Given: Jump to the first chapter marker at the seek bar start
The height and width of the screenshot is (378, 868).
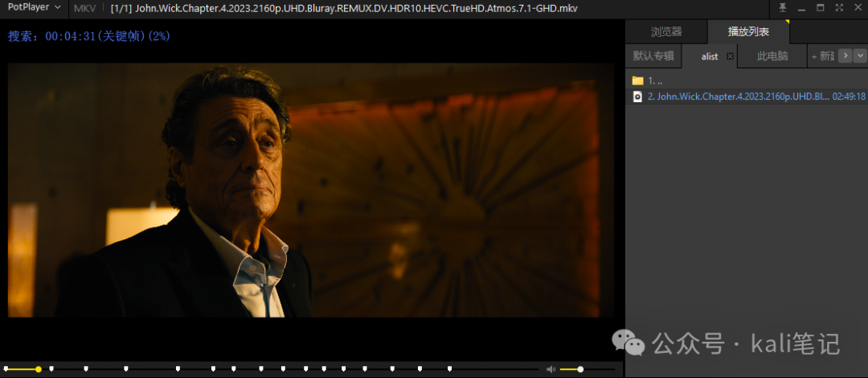Looking at the screenshot, I should pyautogui.click(x=6, y=368).
